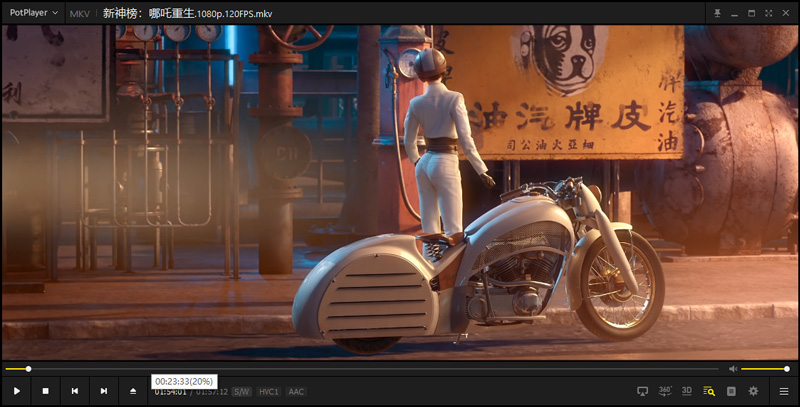Close the PotPlayer window
Image resolution: width=800 pixels, height=407 pixels.
(786, 13)
